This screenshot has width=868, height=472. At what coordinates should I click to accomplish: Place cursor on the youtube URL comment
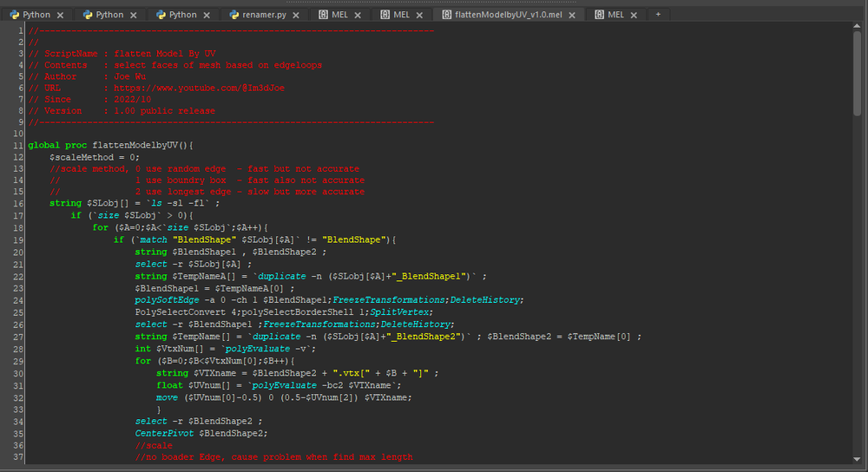(156, 88)
